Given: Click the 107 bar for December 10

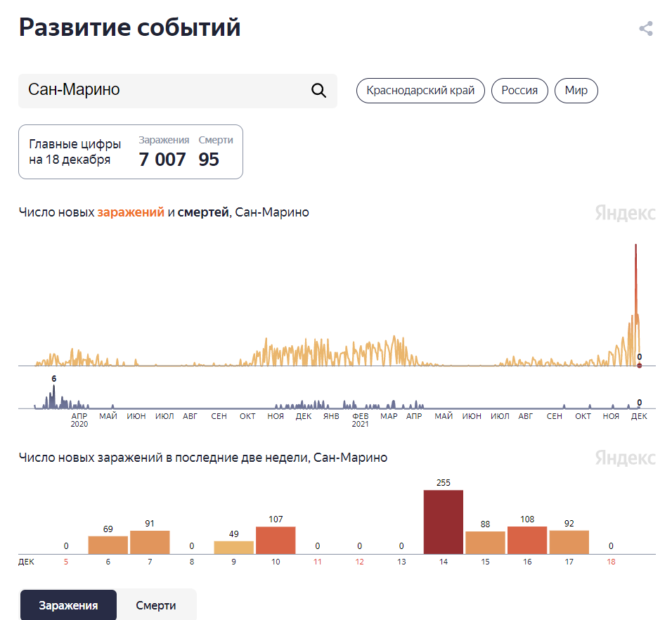Looking at the screenshot, I should (x=276, y=541).
